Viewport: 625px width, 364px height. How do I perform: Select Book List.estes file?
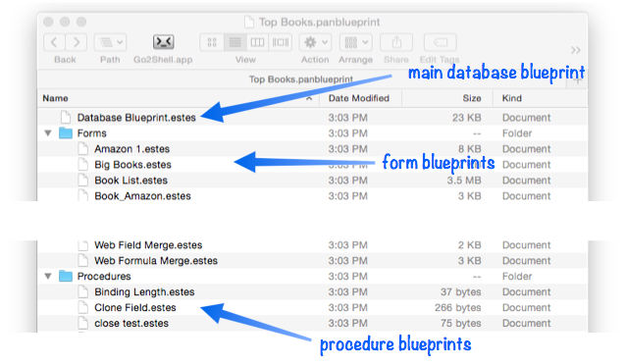130,181
